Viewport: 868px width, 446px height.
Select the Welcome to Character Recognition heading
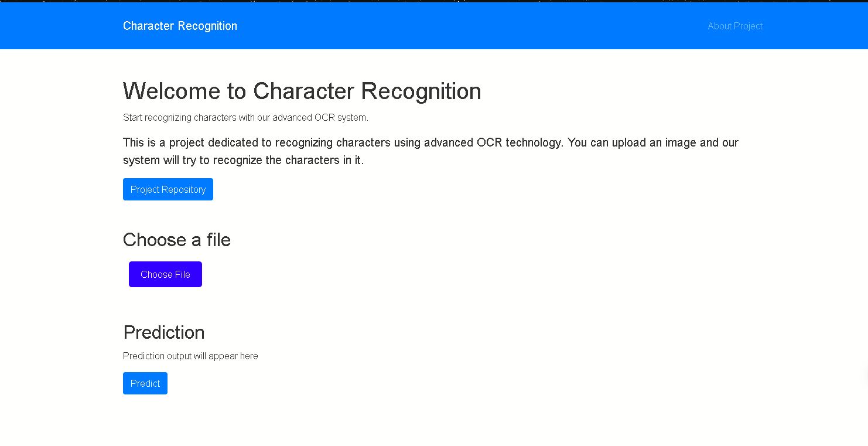pyautogui.click(x=302, y=91)
